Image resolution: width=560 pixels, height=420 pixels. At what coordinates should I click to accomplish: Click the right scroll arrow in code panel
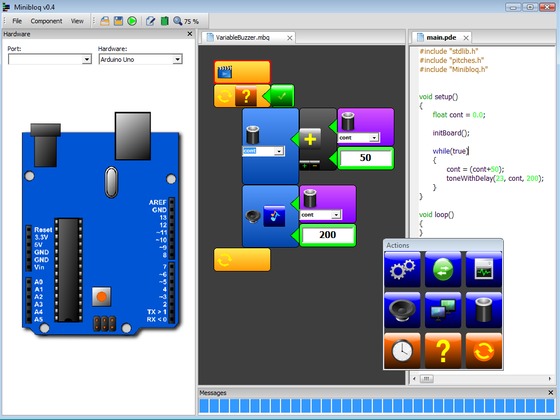point(550,379)
